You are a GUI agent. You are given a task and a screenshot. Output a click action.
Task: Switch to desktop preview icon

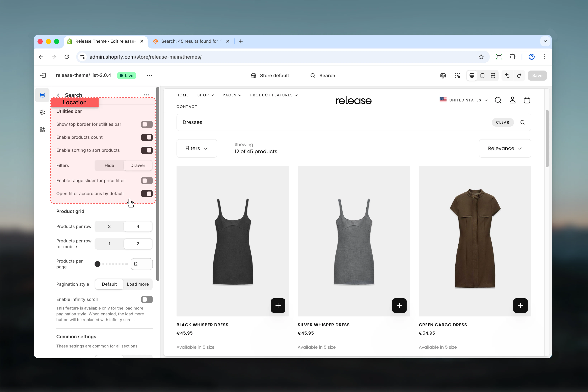point(472,75)
